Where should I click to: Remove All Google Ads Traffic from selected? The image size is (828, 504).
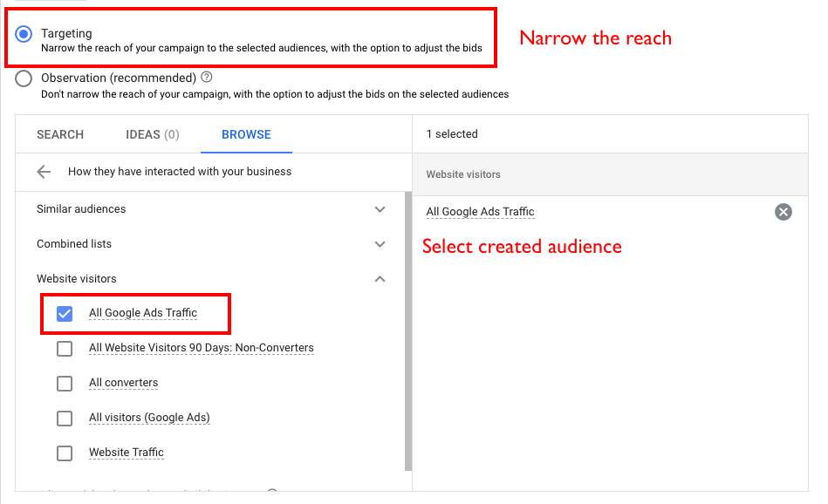783,212
